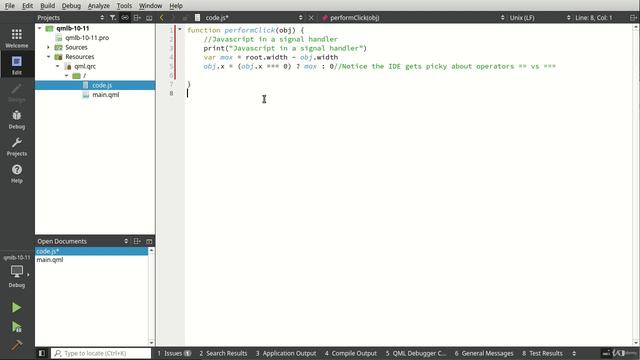Close the Projects side pane
Viewport: 640px width, 360px height.
[x=149, y=18]
